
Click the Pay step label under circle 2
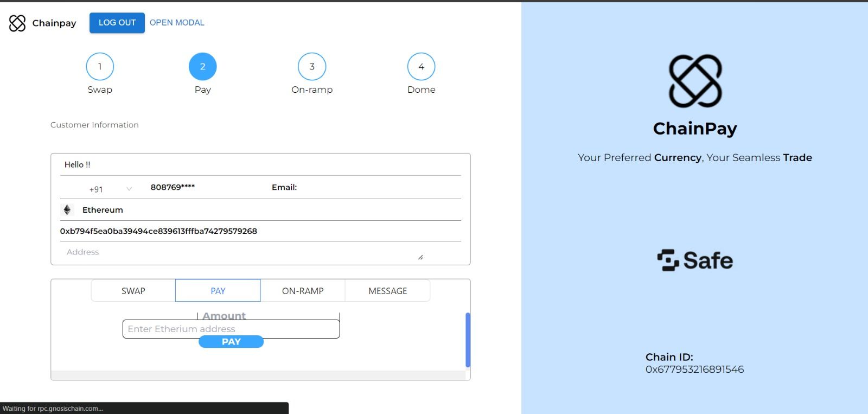203,90
